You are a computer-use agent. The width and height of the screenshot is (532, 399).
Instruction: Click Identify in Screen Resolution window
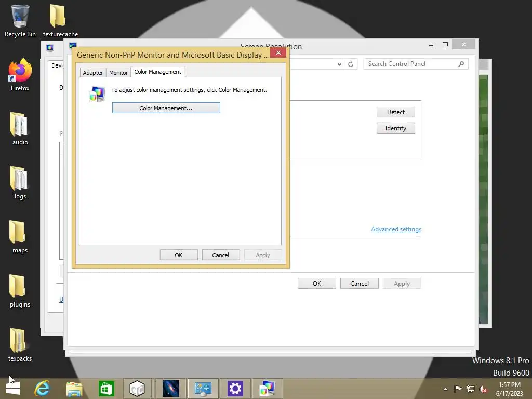(x=395, y=128)
